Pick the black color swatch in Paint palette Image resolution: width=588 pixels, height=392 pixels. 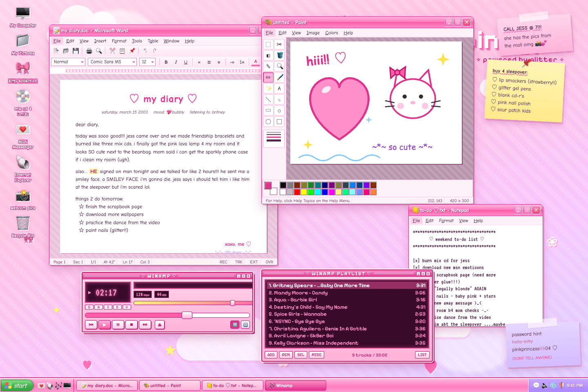coord(283,185)
